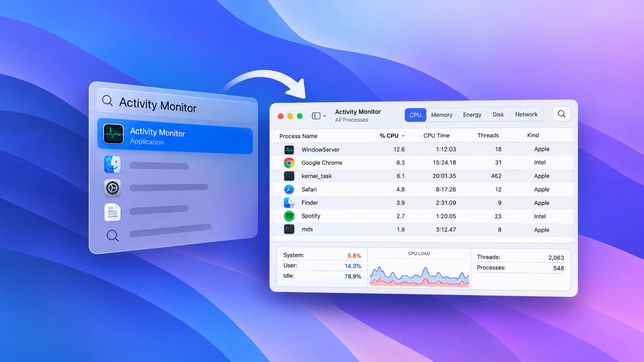The image size is (644, 362).
Task: Click the WindowServer process icon
Action: point(289,150)
